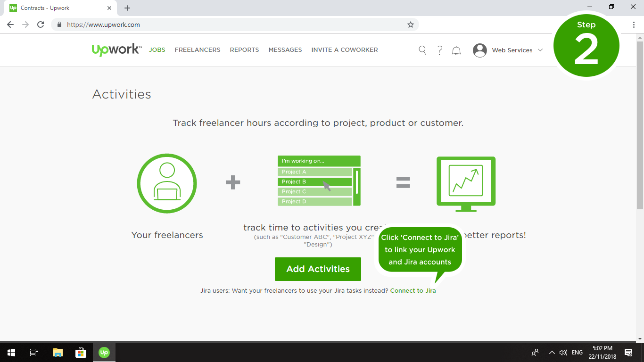Viewport: 644px width, 362px height.
Task: Show hidden system tray icons chevron
Action: click(552, 353)
